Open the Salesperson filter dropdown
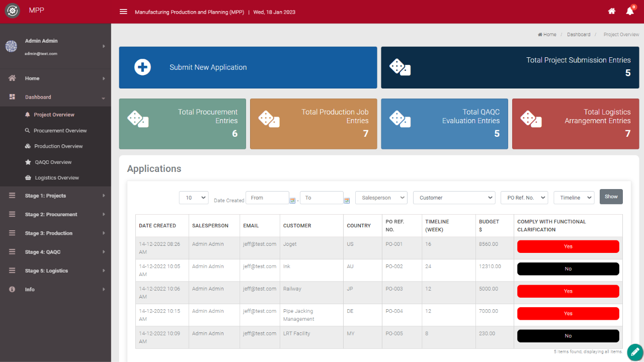 pyautogui.click(x=381, y=198)
